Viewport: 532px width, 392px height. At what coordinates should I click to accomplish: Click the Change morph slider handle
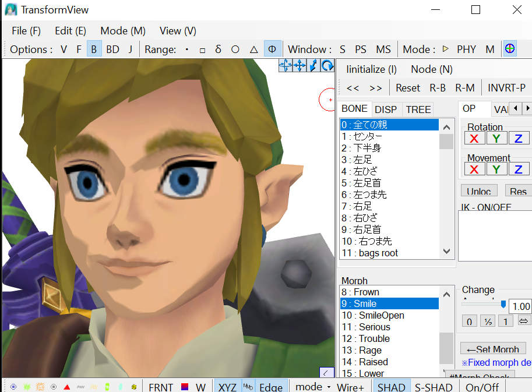(503, 304)
